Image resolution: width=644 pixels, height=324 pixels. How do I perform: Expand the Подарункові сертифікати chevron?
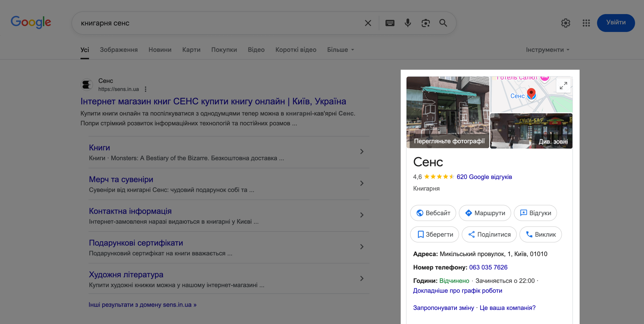coord(362,247)
